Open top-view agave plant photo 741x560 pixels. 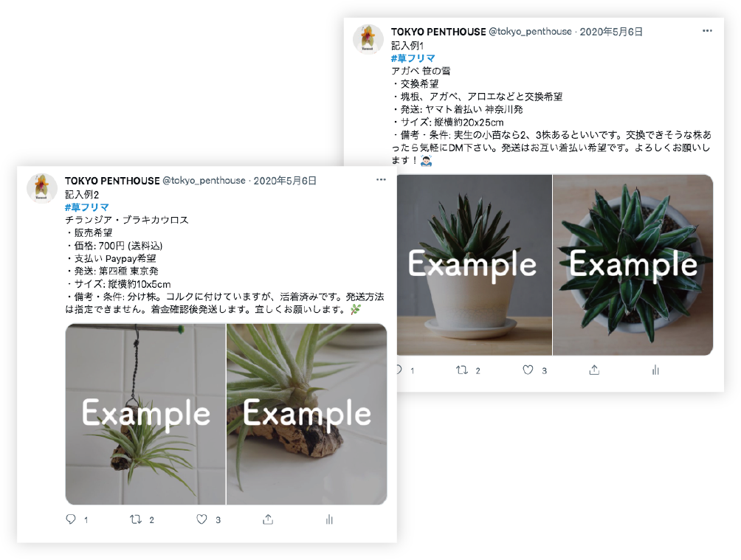pos(633,265)
